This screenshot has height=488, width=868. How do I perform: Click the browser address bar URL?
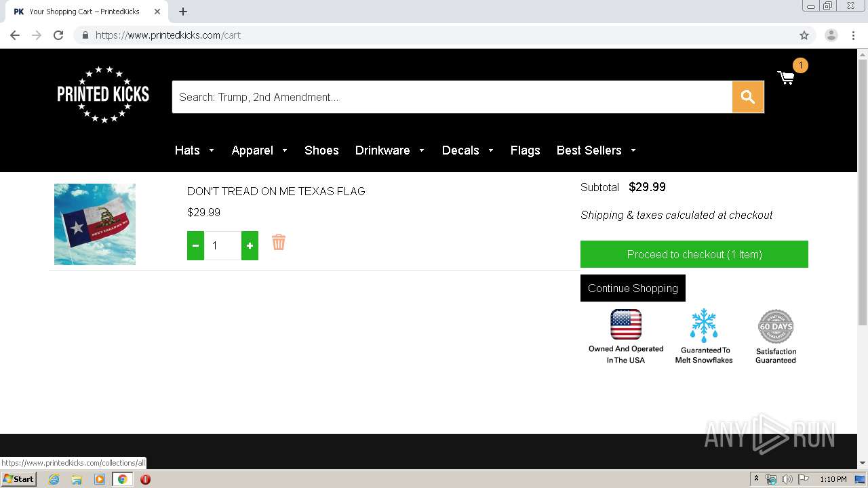(x=168, y=35)
